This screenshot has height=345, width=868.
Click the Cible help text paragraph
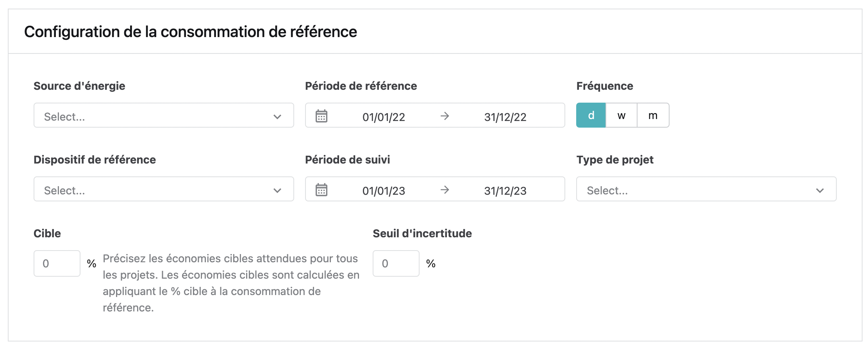coord(231,283)
